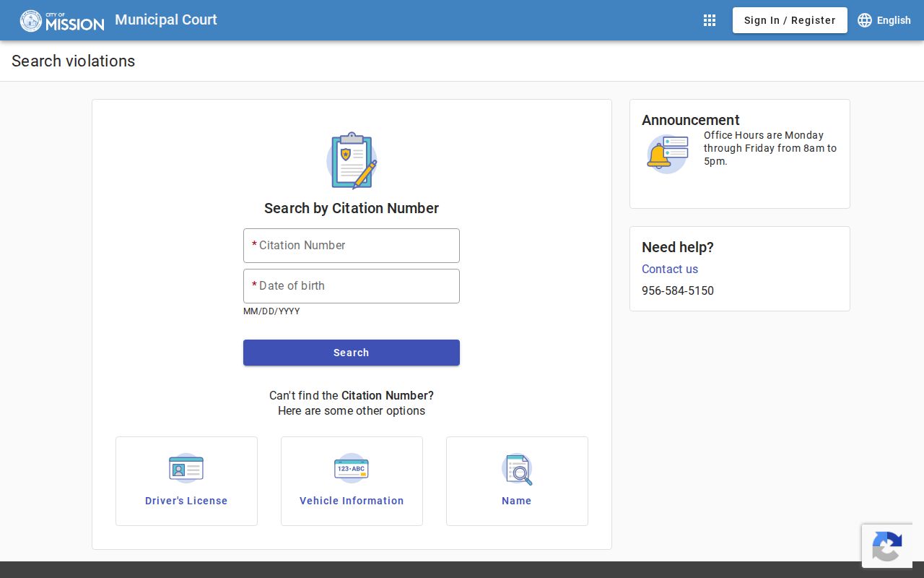Choose the Vehicle Information search option
The image size is (924, 578).
click(x=352, y=481)
